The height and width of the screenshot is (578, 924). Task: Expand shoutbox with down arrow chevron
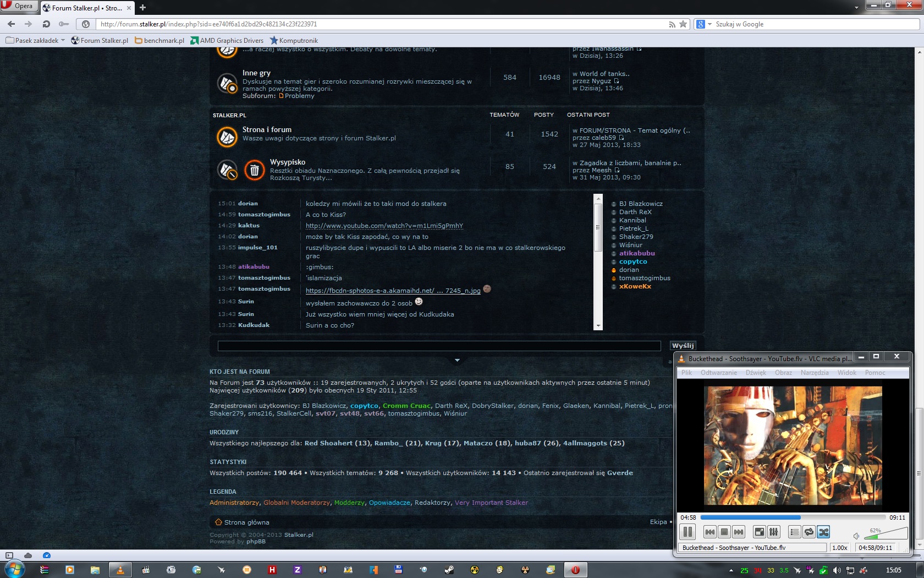click(x=457, y=360)
